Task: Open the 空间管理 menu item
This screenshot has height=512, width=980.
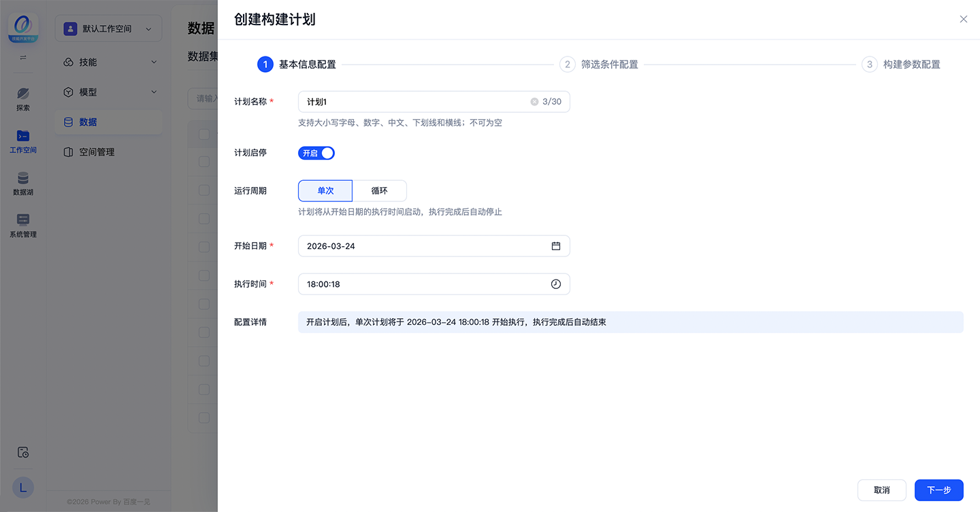Action: [108, 152]
